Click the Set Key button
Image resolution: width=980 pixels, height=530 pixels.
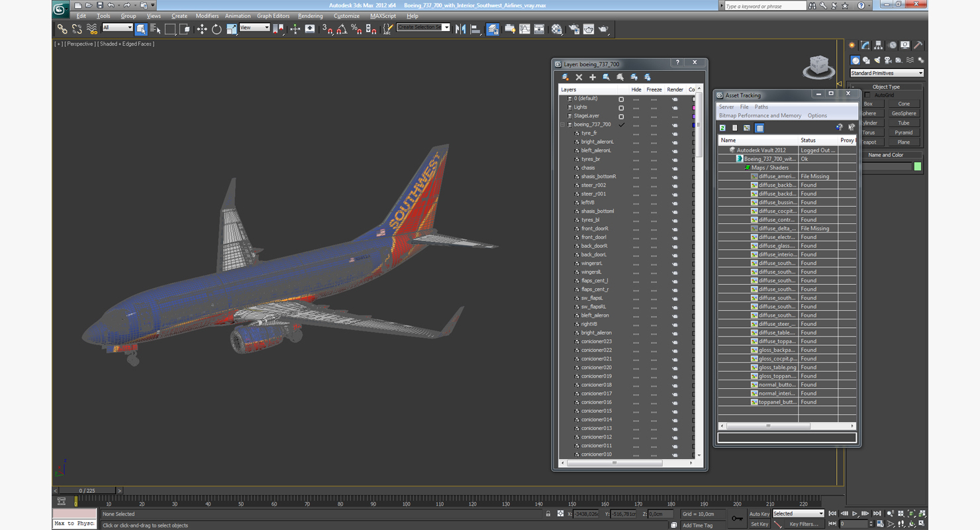[x=759, y=524]
